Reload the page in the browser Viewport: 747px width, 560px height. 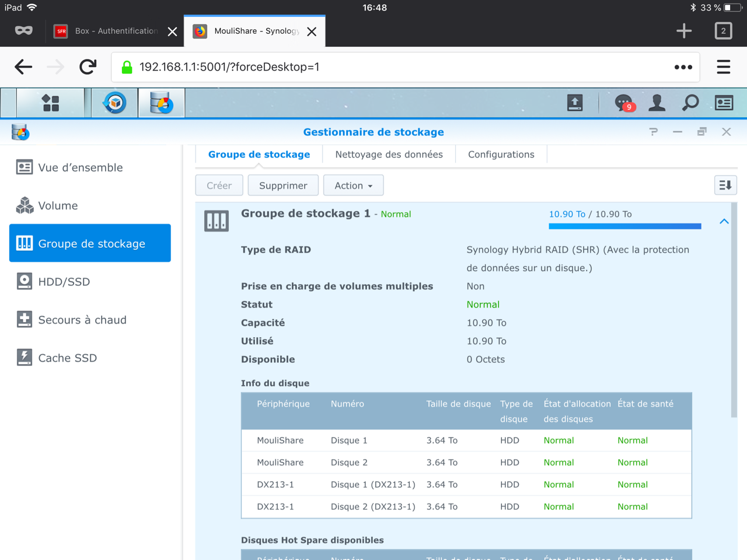click(x=88, y=67)
